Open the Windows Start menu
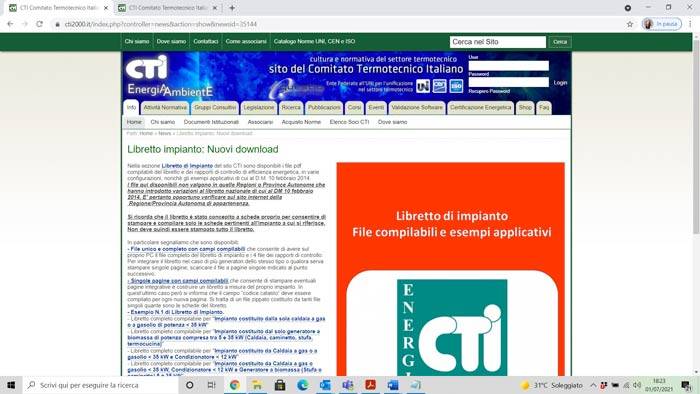Viewport: 700px width, 394px height. tap(11, 385)
